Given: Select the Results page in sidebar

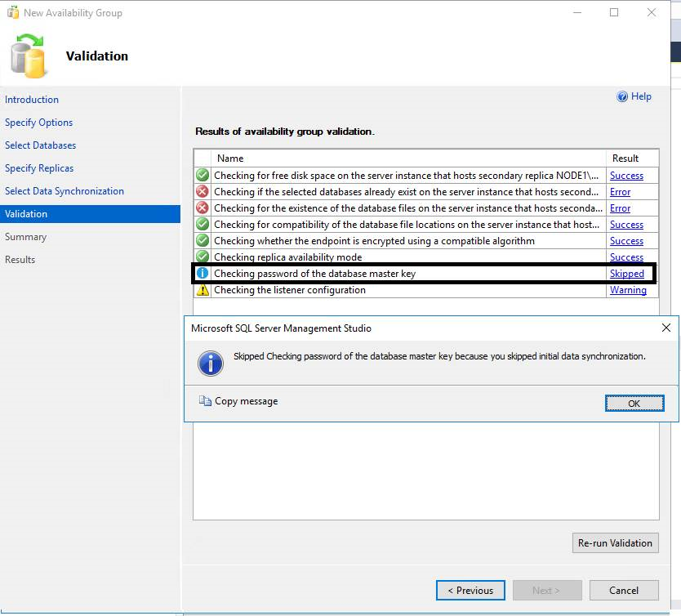Looking at the screenshot, I should click(20, 260).
